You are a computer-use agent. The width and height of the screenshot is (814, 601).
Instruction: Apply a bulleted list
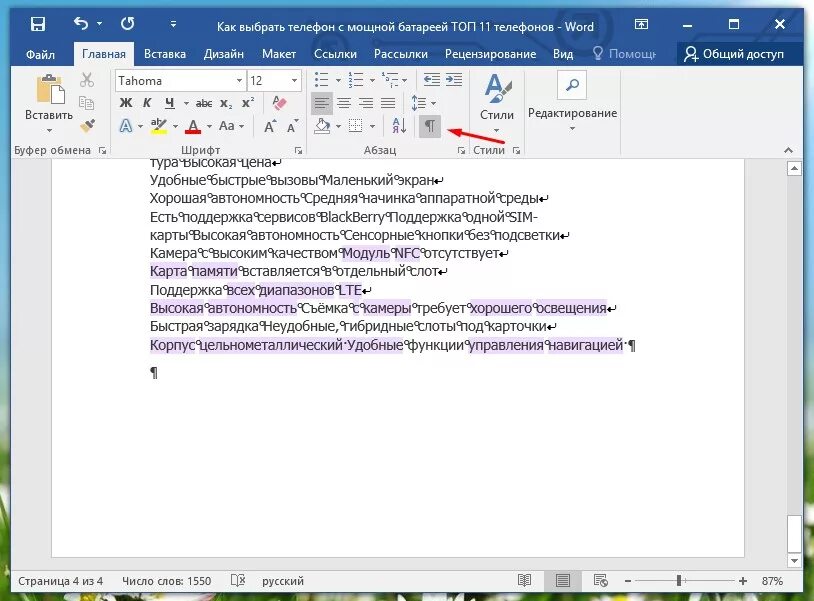click(x=321, y=80)
